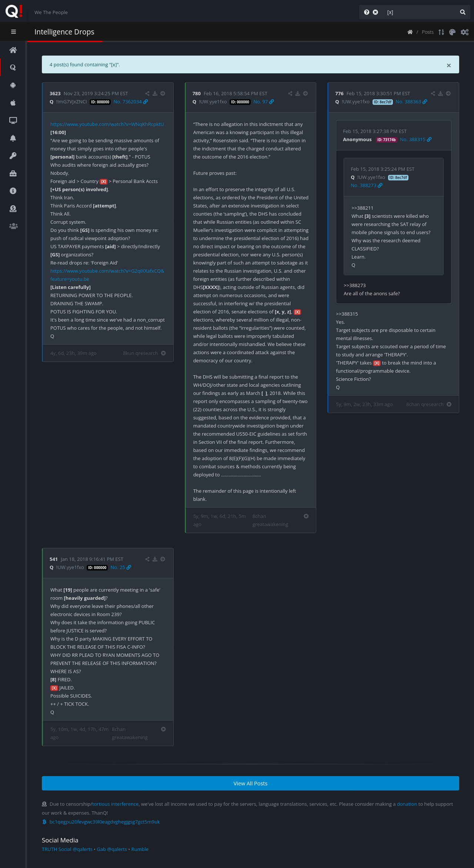474x868 pixels.
Task: Open the Home icon in left sidebar
Action: (x=13, y=50)
